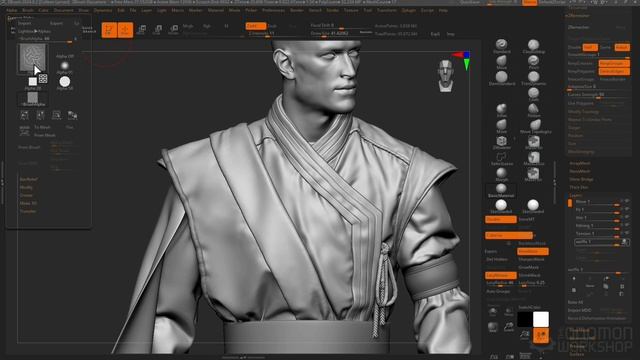640x360 pixels.
Task: Collapse the Layers subpalette header
Action: pyautogui.click(x=576, y=196)
